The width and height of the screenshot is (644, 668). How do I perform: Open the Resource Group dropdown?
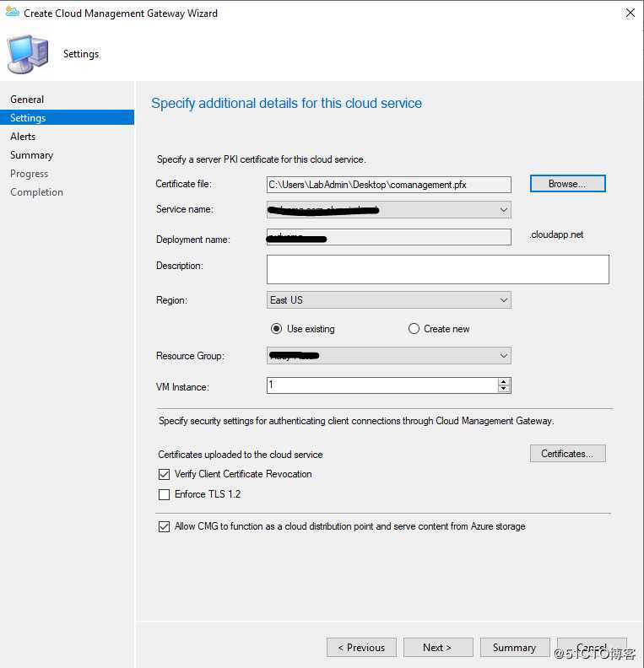[x=388, y=356]
